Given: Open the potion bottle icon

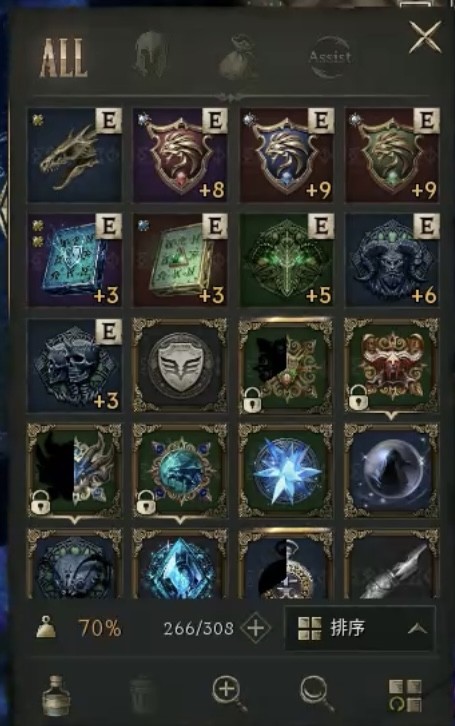Looking at the screenshot, I should click(56, 695).
